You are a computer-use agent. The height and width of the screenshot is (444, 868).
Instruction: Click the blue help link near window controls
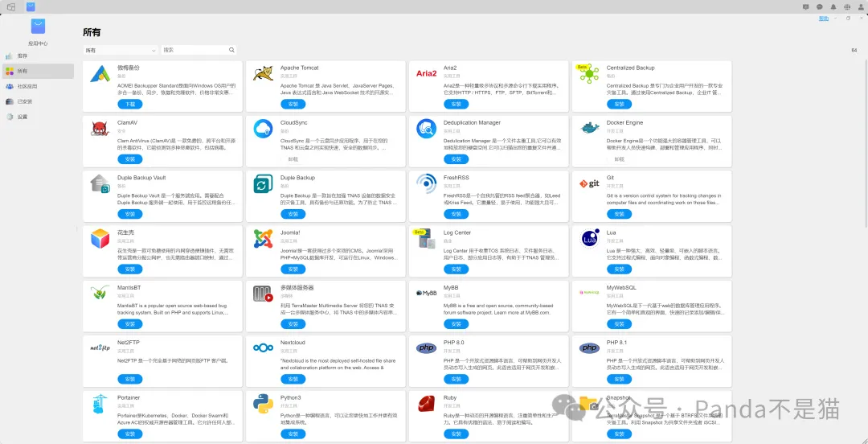824,18
